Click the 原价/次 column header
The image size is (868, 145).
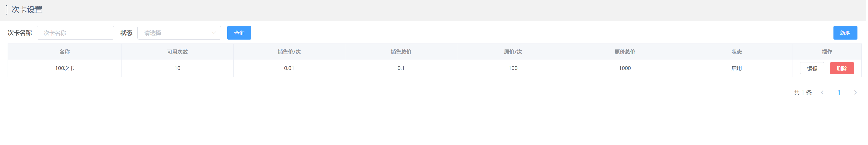tap(513, 52)
